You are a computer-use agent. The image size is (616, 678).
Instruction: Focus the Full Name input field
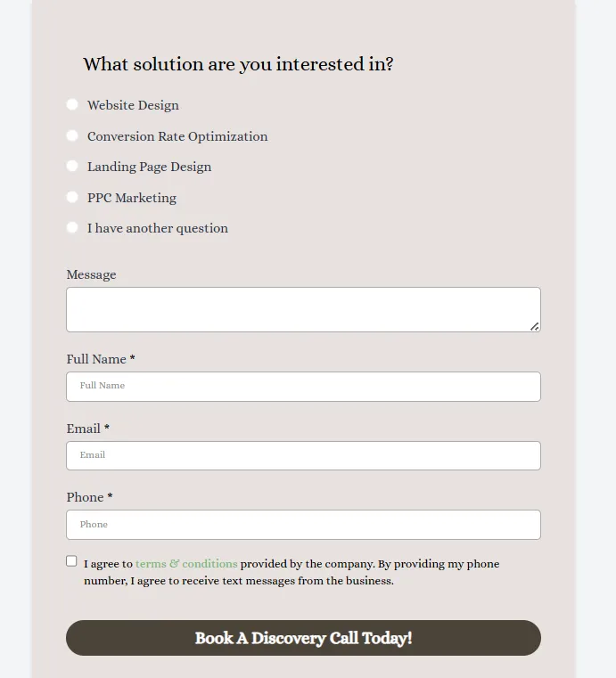click(x=303, y=387)
